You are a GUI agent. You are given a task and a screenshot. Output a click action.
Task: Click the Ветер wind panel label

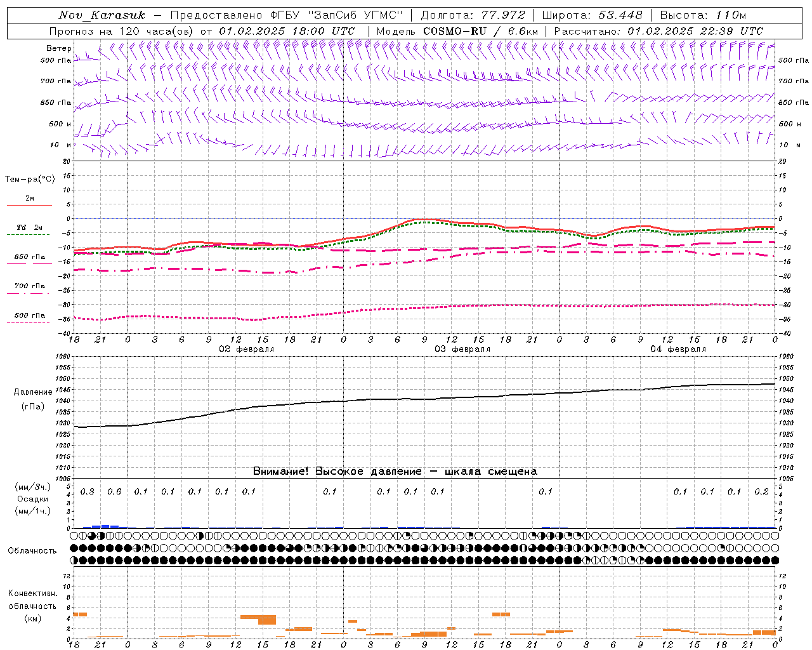pos(59,48)
